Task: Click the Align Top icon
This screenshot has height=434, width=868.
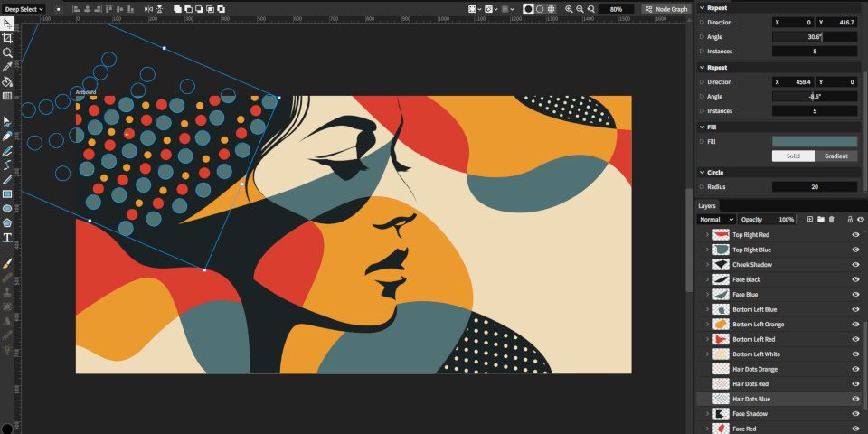Action: (x=108, y=9)
